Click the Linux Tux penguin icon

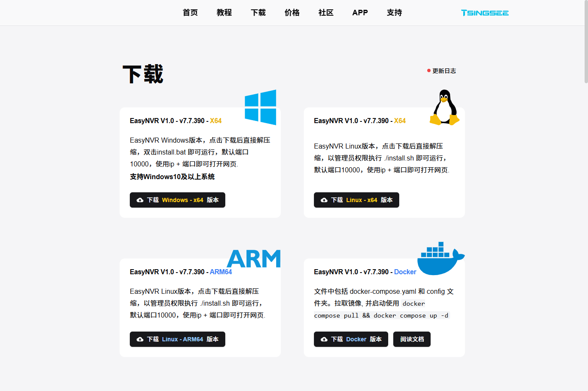click(445, 107)
